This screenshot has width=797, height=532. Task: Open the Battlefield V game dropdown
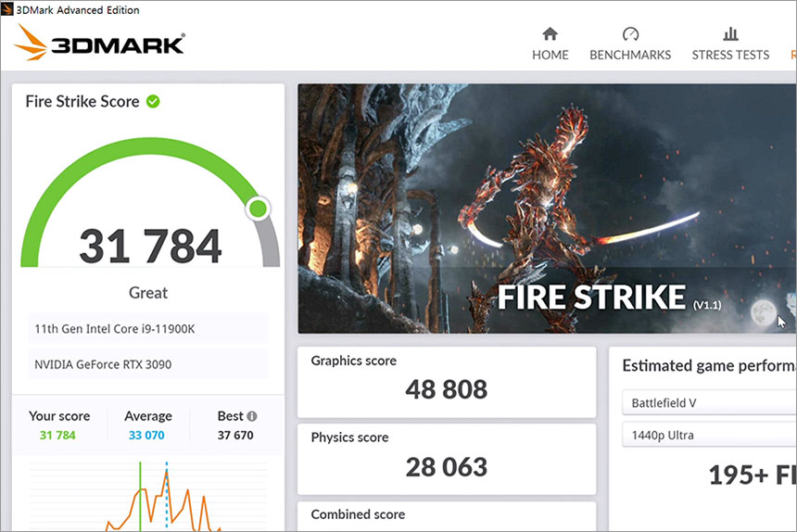pos(709,402)
